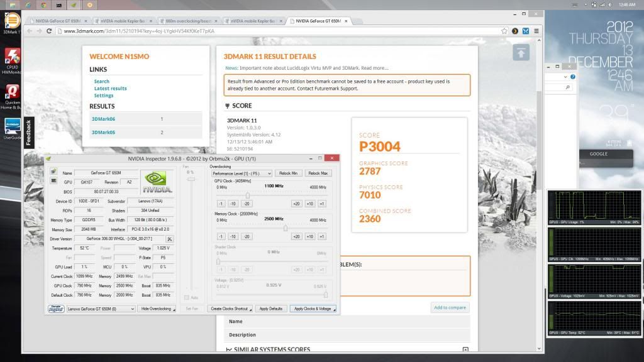Click the GPU Usage monitor graph
This screenshot has width=644, height=362.
pyautogui.click(x=594, y=207)
